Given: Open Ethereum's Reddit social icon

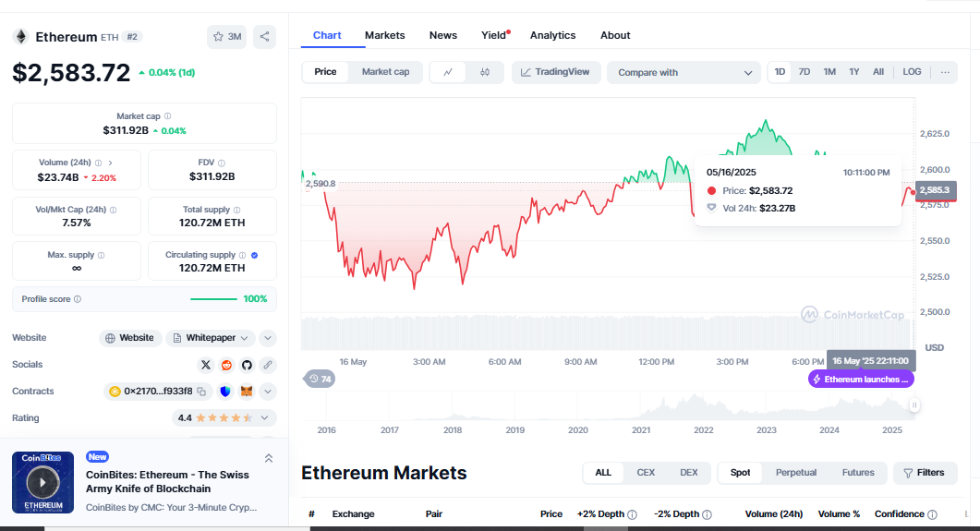Looking at the screenshot, I should pyautogui.click(x=227, y=365).
